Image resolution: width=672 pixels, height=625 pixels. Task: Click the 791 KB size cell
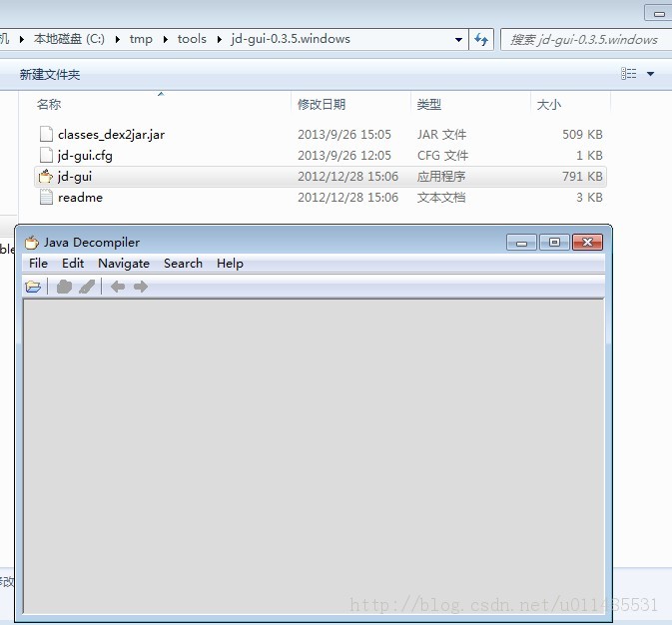582,177
